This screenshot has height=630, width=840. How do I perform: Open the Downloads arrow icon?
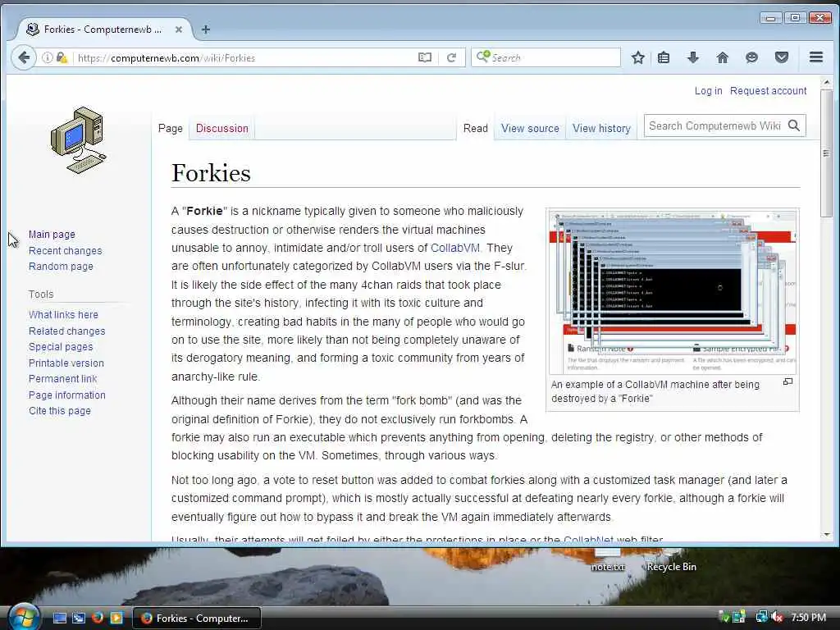[693, 57]
